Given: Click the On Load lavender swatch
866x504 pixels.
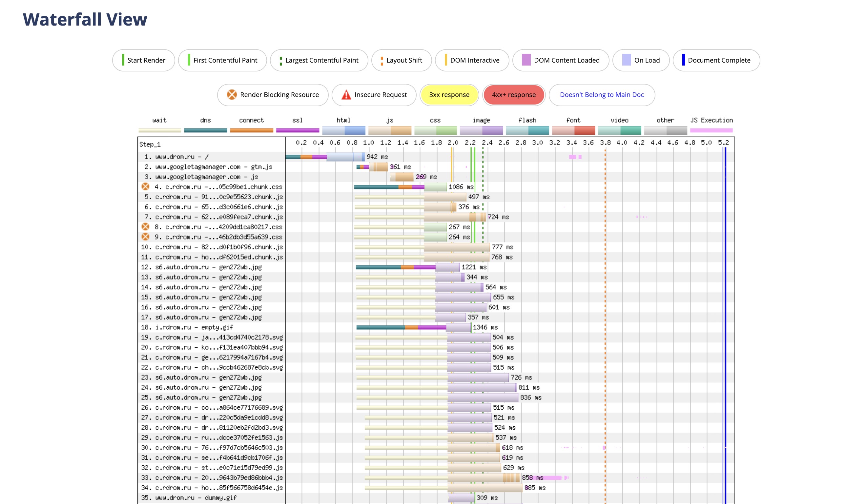Looking at the screenshot, I should point(626,60).
